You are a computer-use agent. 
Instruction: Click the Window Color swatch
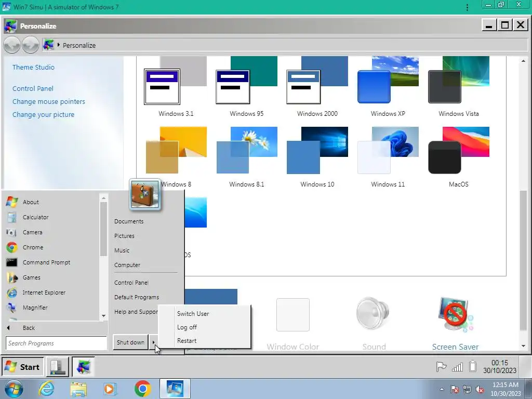pos(293,314)
